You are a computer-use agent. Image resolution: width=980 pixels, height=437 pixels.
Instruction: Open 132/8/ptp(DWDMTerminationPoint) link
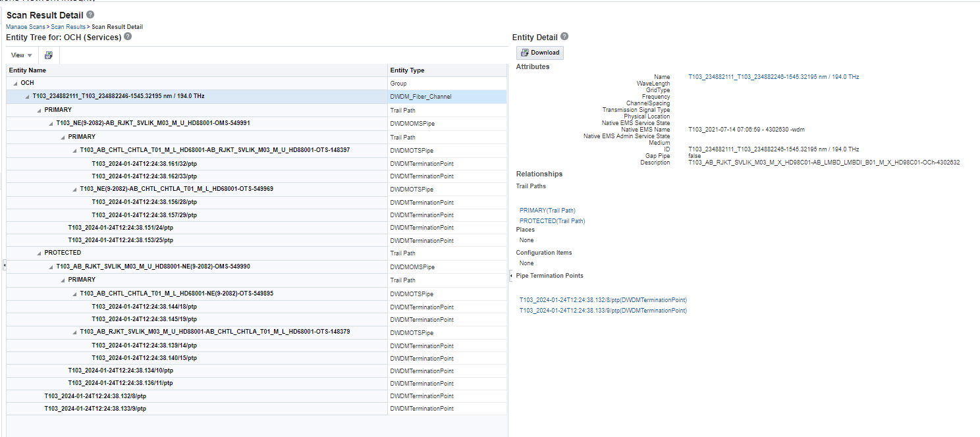pyautogui.click(x=603, y=300)
